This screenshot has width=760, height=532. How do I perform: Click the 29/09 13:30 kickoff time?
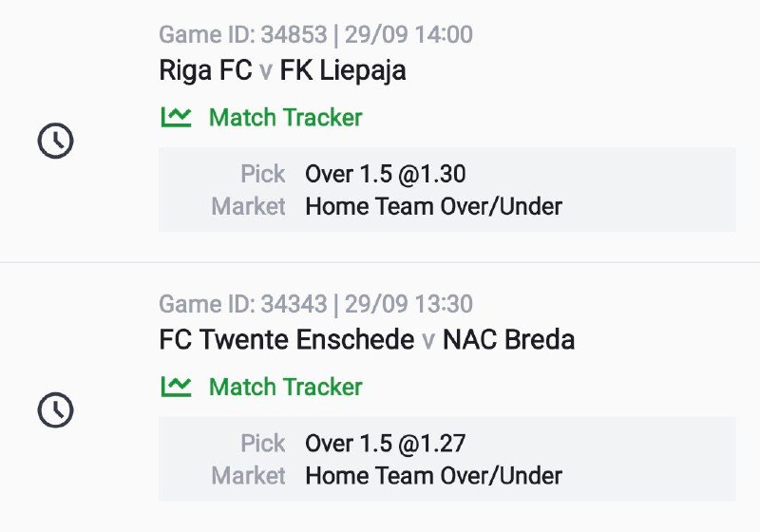[x=408, y=305]
